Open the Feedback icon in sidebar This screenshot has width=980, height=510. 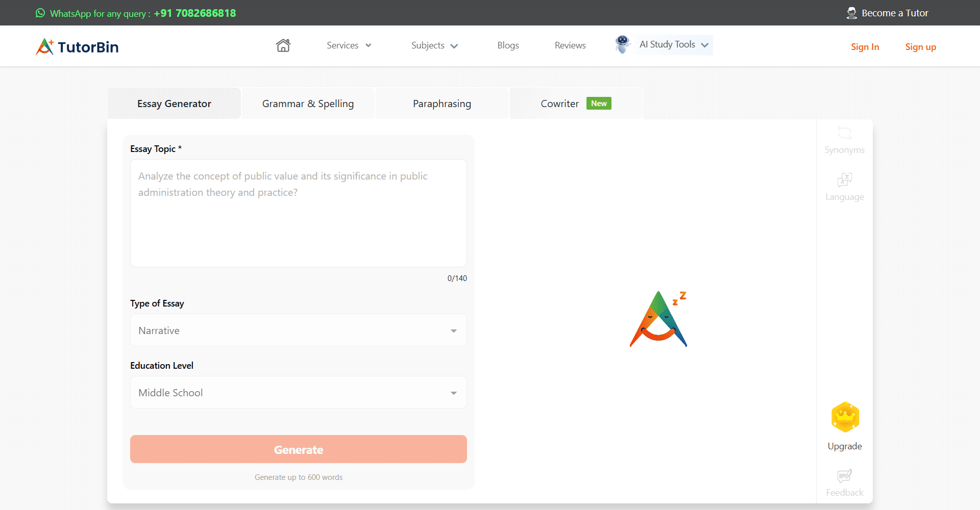(844, 476)
